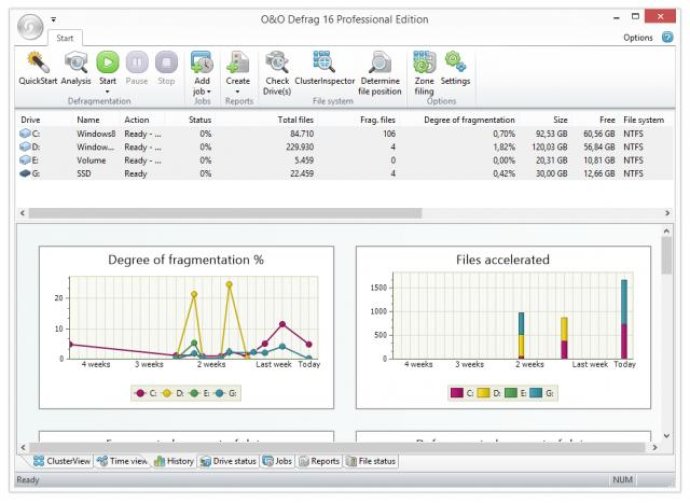Click the Create reports icon

pos(238,62)
